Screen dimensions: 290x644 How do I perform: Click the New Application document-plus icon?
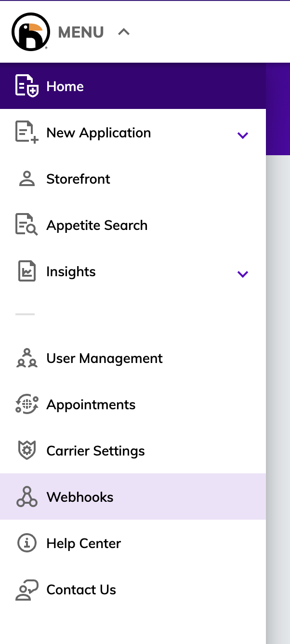point(26,133)
